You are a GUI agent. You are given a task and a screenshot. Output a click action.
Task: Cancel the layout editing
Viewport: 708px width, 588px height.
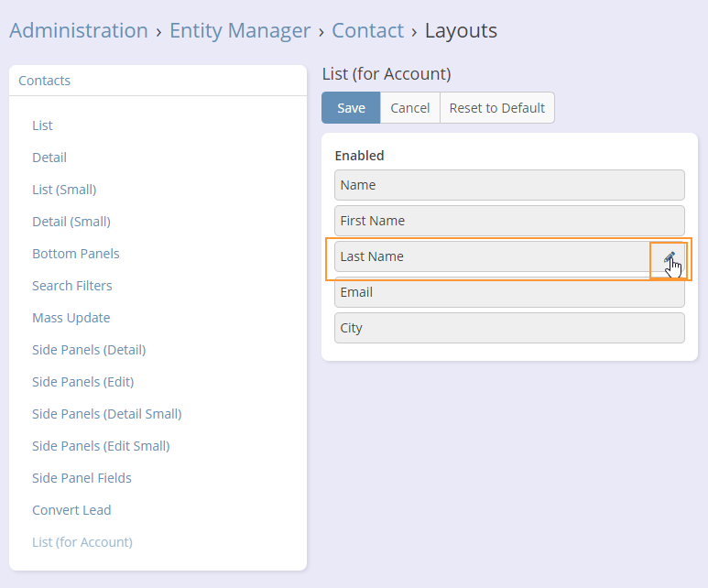click(409, 108)
